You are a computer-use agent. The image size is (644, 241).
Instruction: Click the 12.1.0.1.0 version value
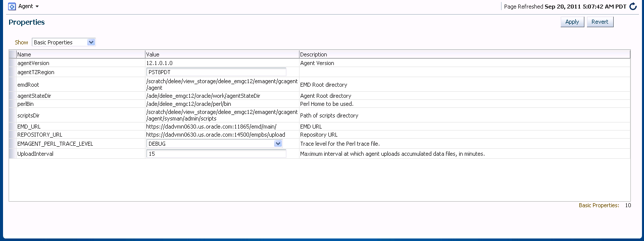tap(160, 63)
